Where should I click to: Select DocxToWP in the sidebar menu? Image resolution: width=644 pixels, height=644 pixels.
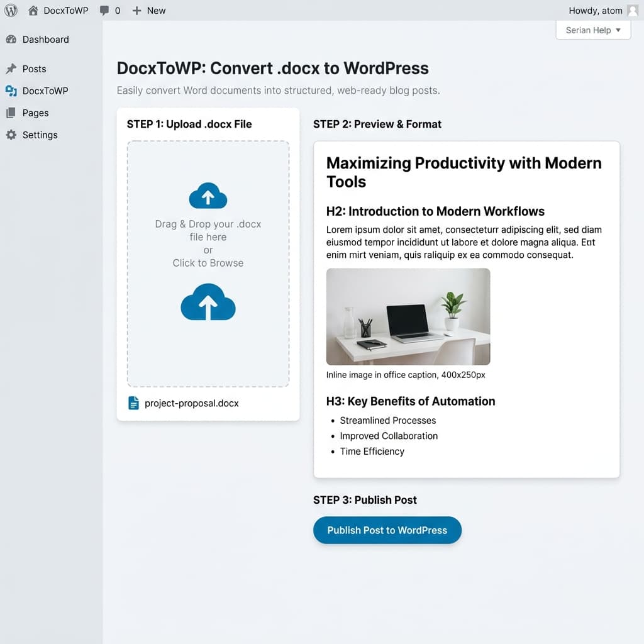(x=46, y=91)
